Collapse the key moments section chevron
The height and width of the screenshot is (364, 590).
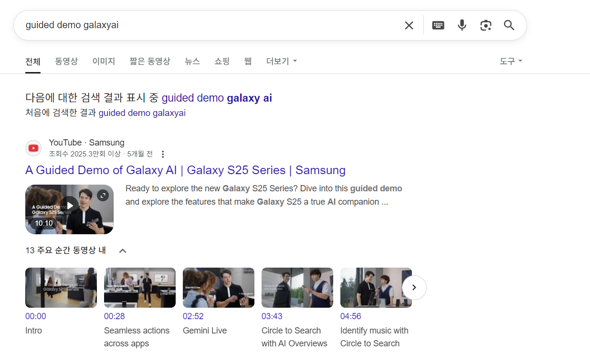123,251
